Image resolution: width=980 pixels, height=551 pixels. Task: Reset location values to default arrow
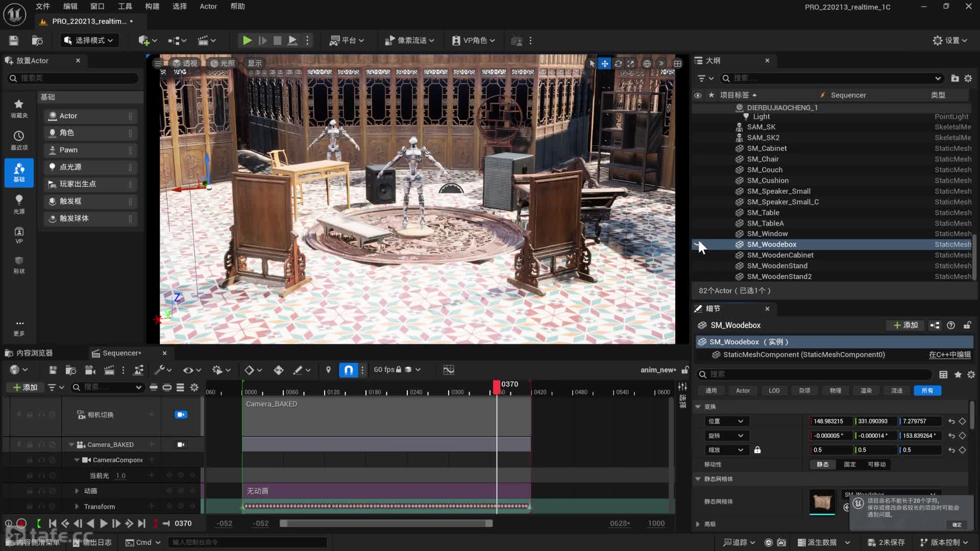[x=951, y=421]
